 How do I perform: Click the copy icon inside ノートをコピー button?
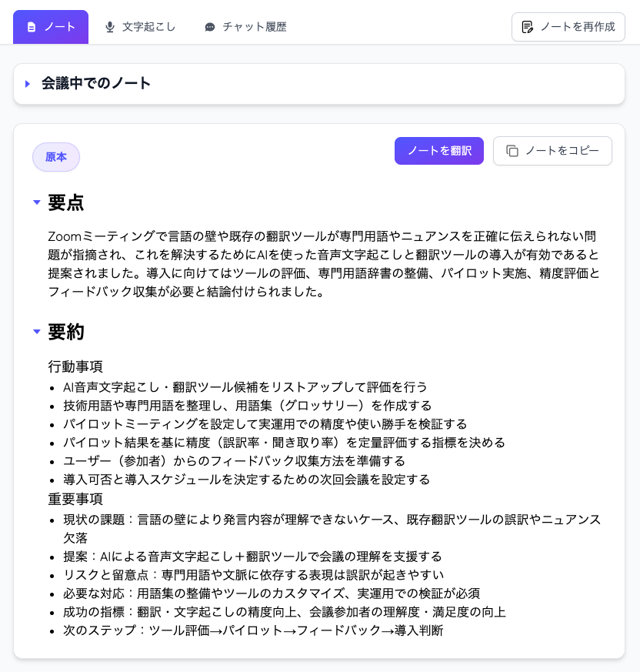pos(512,151)
